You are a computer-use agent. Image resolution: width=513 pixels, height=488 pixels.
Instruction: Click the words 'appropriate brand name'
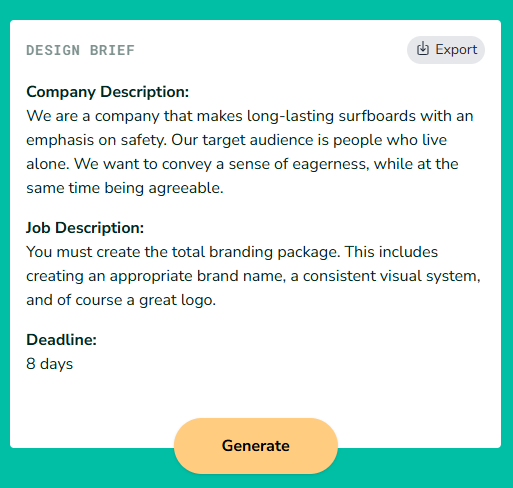[198, 276]
